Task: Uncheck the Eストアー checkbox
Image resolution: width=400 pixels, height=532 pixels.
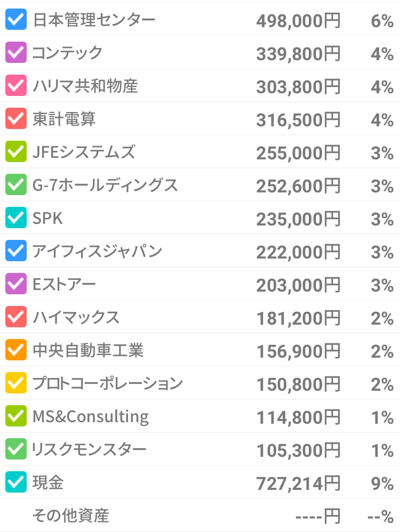Action: [16, 284]
